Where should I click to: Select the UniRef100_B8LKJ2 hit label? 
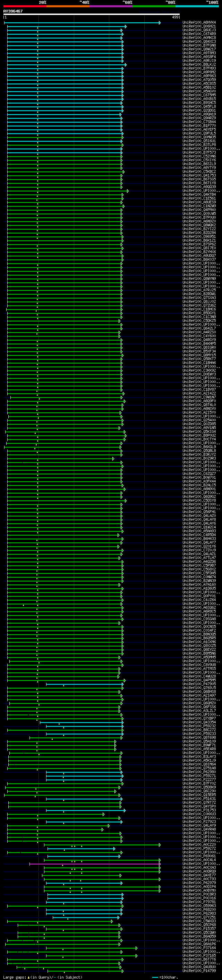[199, 64]
